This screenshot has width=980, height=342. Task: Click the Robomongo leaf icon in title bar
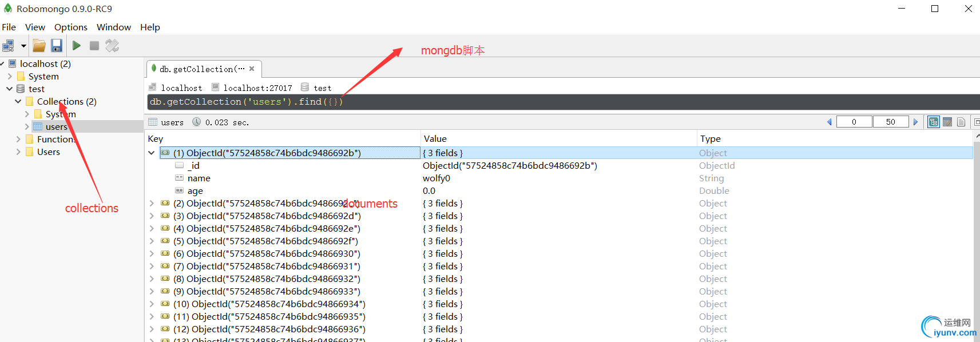pyautogui.click(x=8, y=9)
